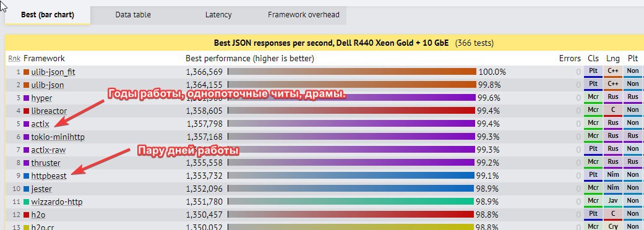Viewport: 644px width, 230px height.
Task: Click the 1,364,155 performance value
Action: 204,85
